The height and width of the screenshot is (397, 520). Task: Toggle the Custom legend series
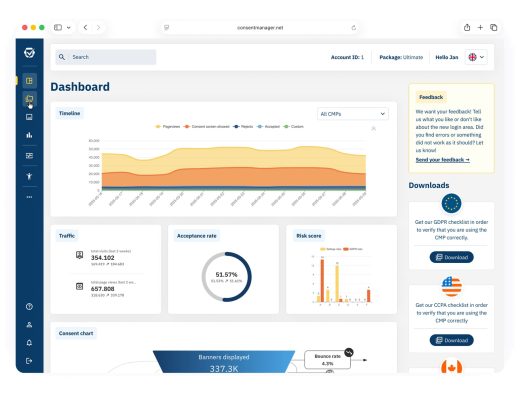pos(293,127)
